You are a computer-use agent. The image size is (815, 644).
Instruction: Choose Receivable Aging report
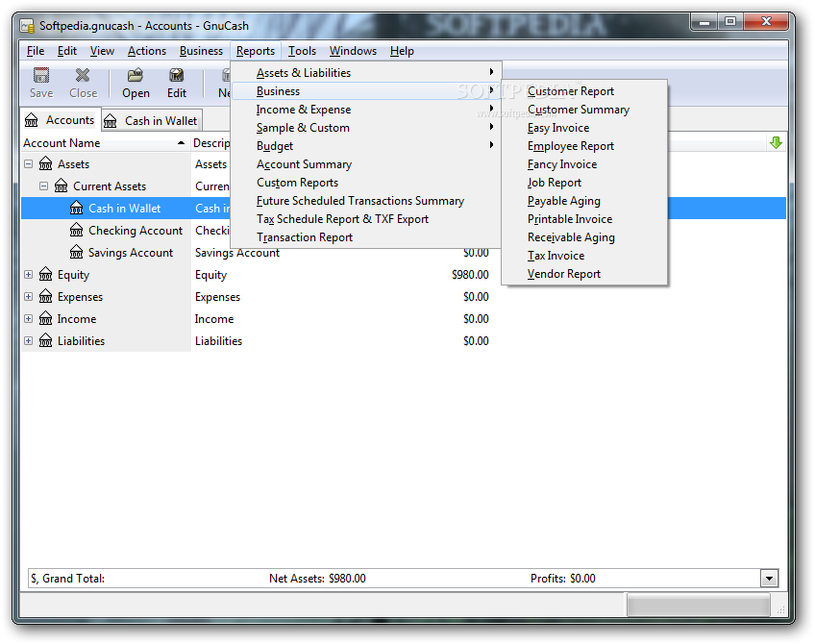pos(584,237)
